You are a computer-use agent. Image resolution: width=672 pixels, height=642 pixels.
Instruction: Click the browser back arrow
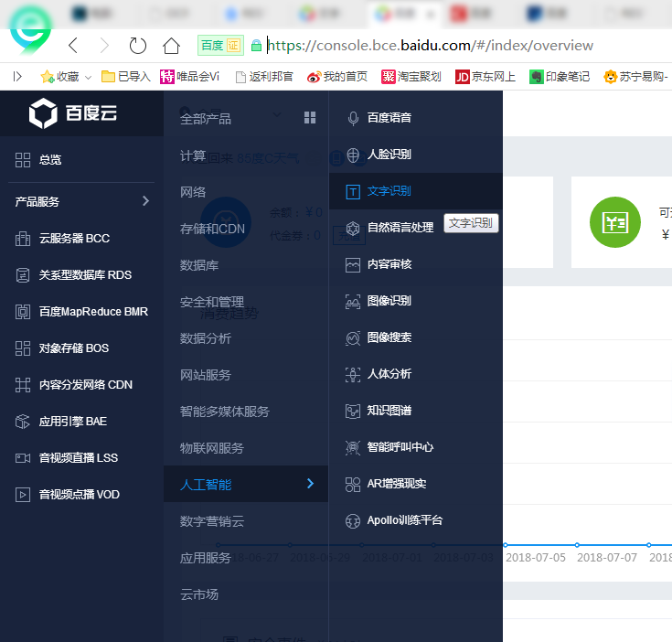73,46
